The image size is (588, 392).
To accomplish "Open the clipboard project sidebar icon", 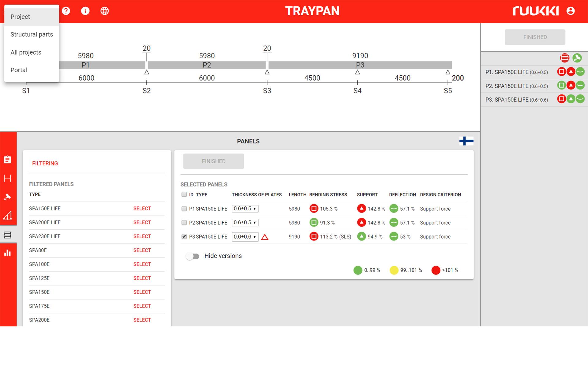I will click(8, 160).
